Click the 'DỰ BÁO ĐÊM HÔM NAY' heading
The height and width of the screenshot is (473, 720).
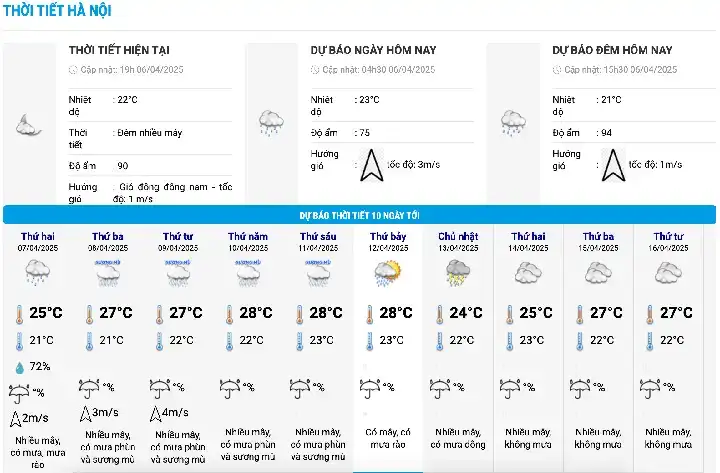point(611,50)
